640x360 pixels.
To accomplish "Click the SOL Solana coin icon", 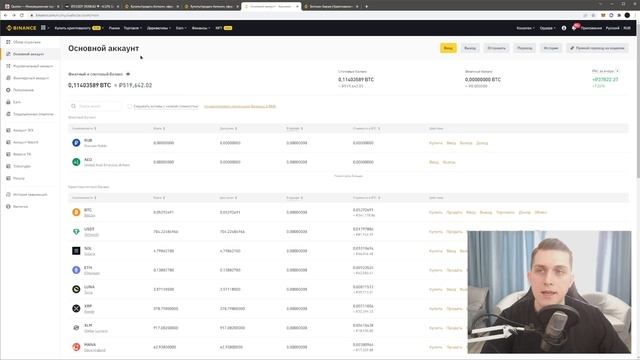I will tap(76, 251).
